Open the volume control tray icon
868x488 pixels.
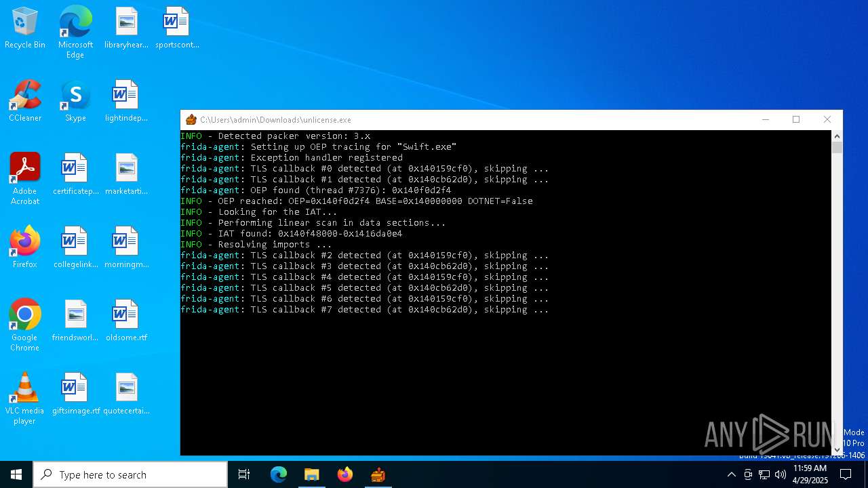(x=780, y=474)
